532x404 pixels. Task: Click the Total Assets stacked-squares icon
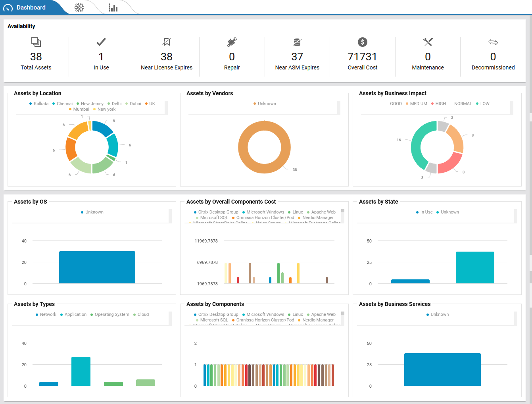36,42
